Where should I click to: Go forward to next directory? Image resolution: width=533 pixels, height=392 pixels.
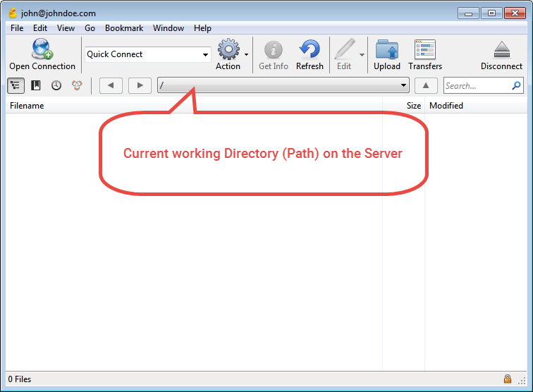(140, 85)
